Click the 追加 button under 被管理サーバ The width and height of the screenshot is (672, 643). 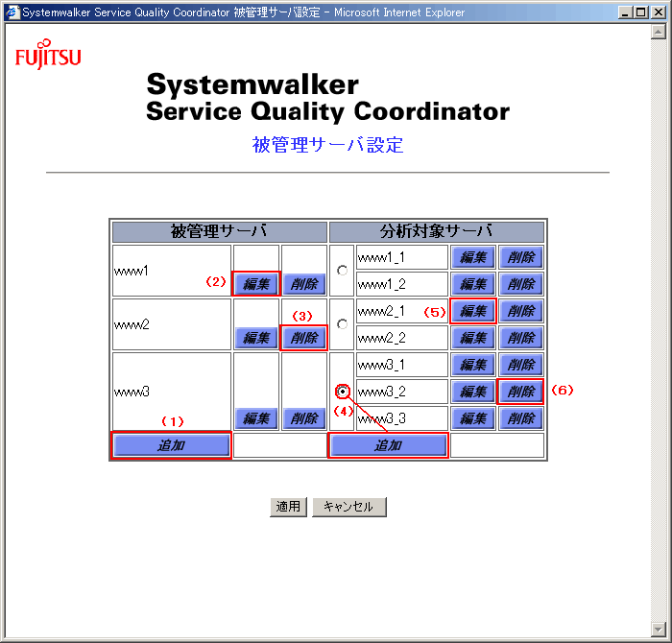(x=171, y=445)
